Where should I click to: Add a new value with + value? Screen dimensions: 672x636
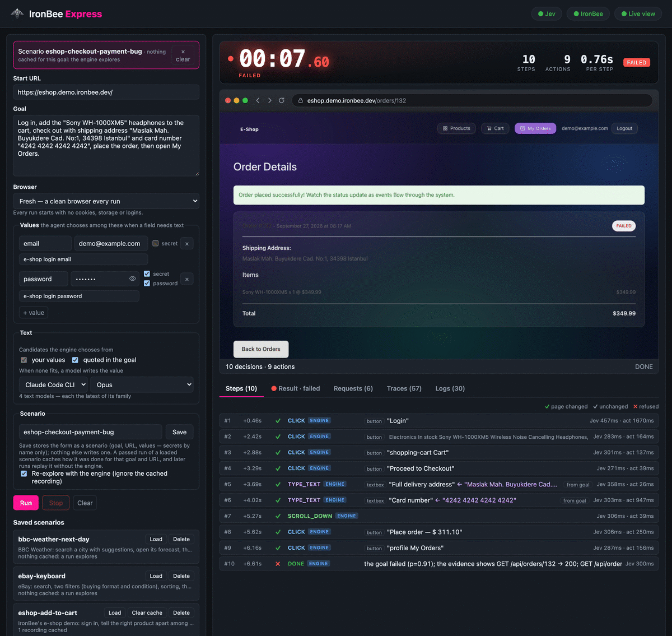[x=34, y=313]
